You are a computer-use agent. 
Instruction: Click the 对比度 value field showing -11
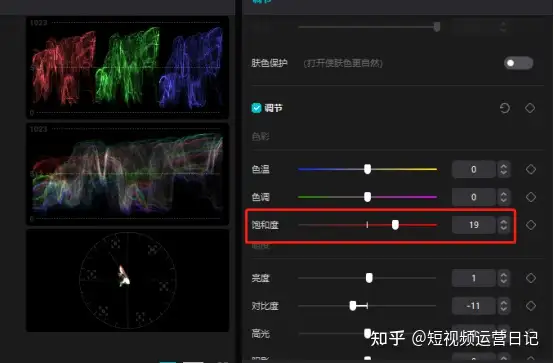(474, 306)
